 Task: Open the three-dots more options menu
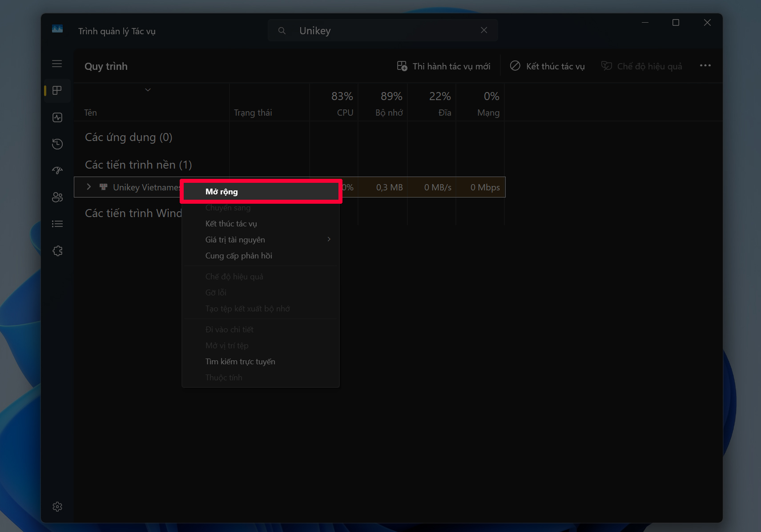[x=705, y=66]
